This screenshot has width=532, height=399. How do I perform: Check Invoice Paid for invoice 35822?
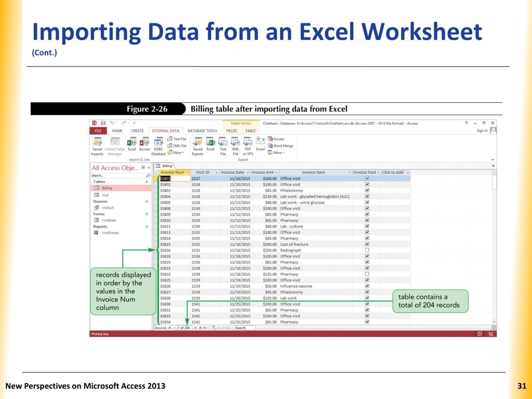pyautogui.click(x=367, y=274)
